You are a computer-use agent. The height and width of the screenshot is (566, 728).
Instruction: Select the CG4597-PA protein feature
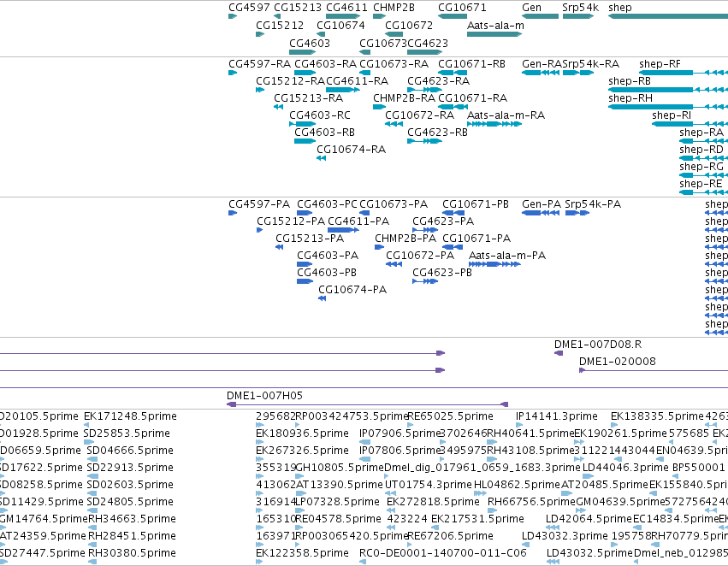tap(233, 213)
